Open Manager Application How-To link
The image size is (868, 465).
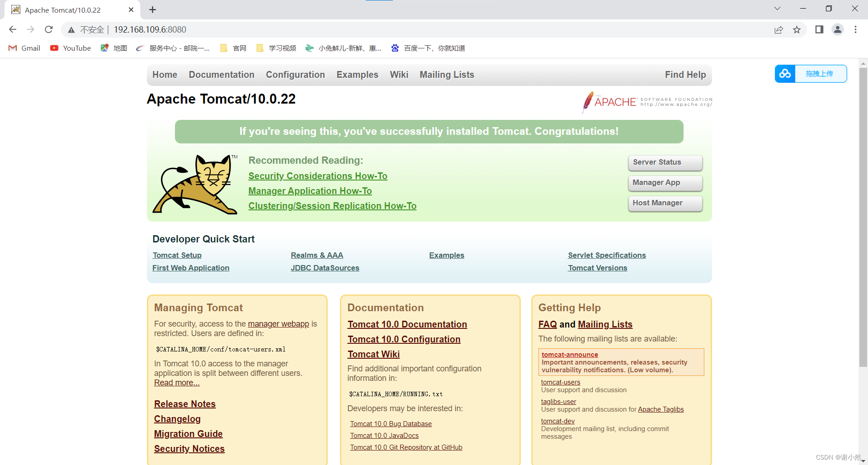pos(310,191)
